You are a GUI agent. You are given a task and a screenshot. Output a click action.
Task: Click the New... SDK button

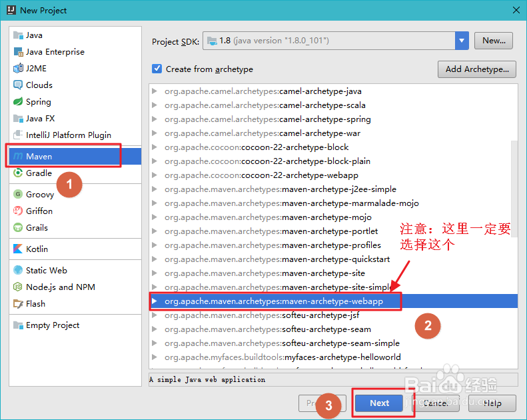pos(494,41)
